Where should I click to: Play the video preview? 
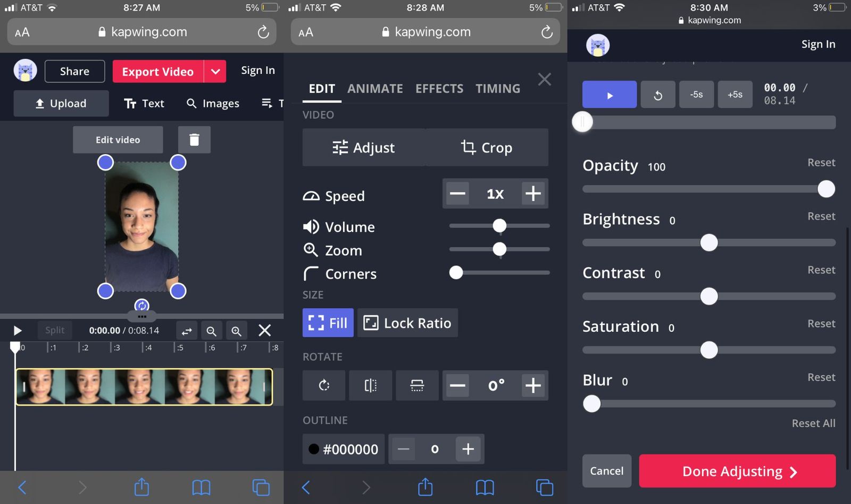[x=609, y=94]
